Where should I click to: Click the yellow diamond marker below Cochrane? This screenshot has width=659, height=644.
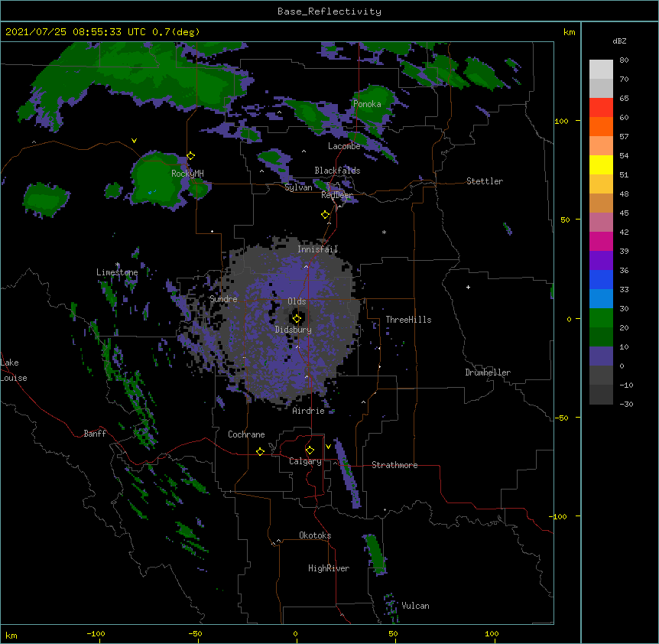(x=260, y=451)
